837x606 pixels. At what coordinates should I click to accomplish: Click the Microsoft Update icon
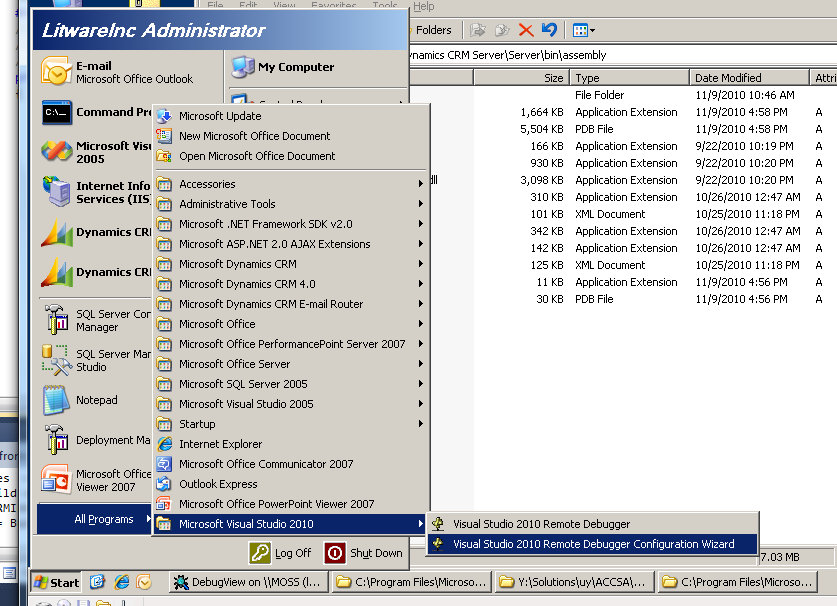(164, 116)
